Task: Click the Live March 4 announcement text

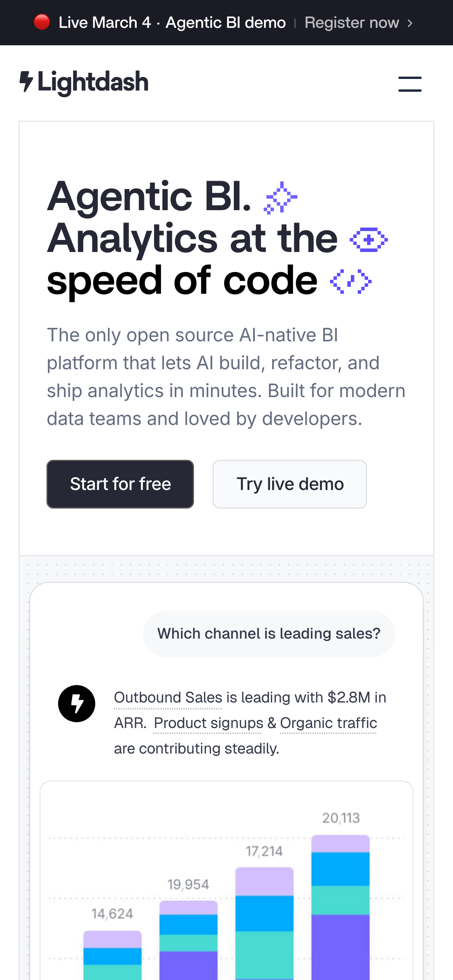Action: (172, 23)
